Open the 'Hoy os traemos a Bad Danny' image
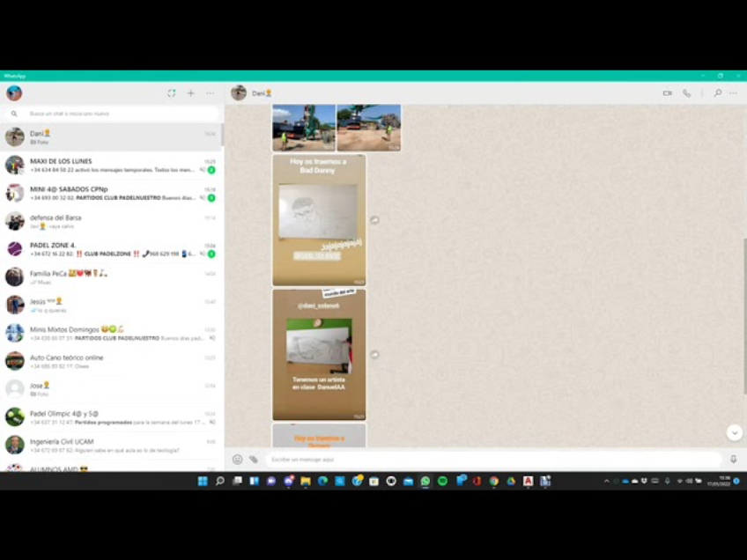Viewport: 747px width, 560px height. (x=319, y=220)
